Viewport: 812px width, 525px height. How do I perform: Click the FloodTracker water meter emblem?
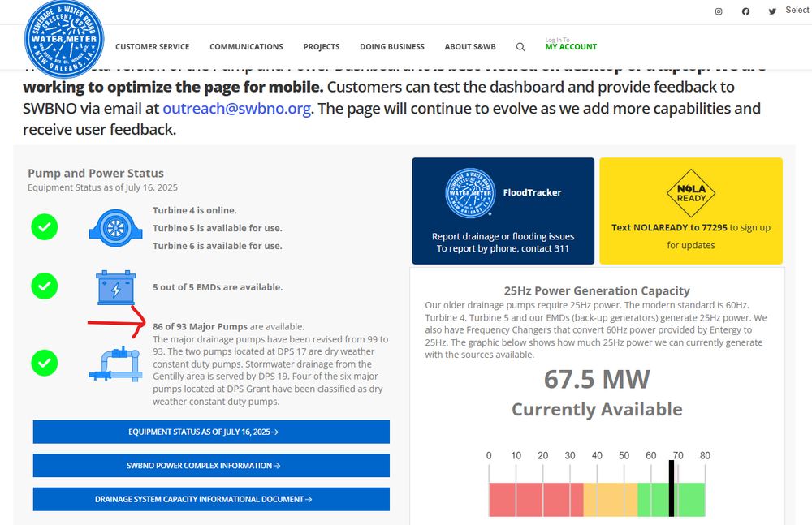click(x=470, y=193)
